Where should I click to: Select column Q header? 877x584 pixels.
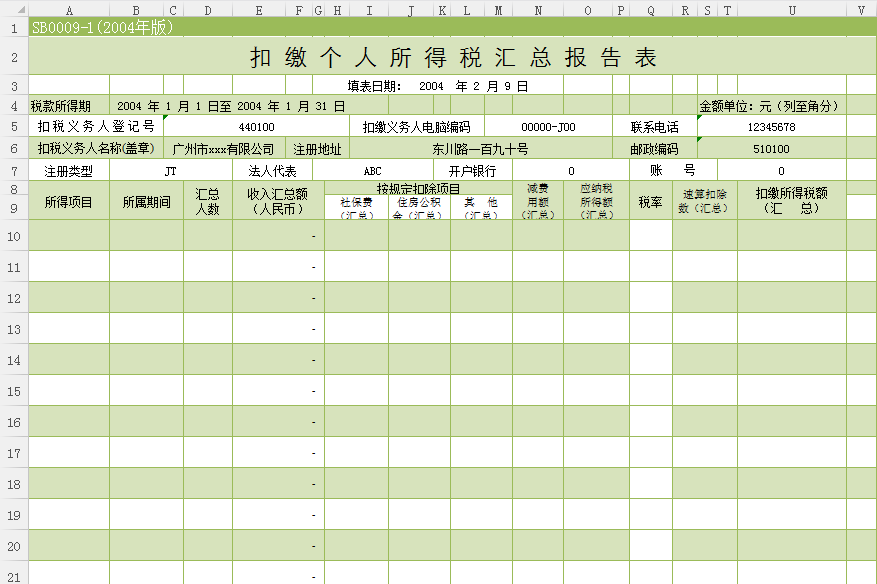coord(650,10)
